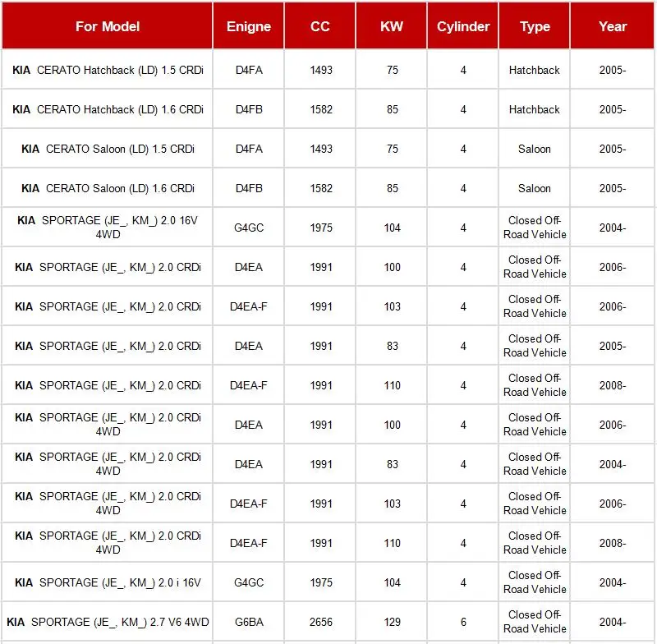Image resolution: width=657 pixels, height=644 pixels.
Task: Click 'Saloon' type in Cerato Saloon 1.6 row
Action: click(x=535, y=188)
